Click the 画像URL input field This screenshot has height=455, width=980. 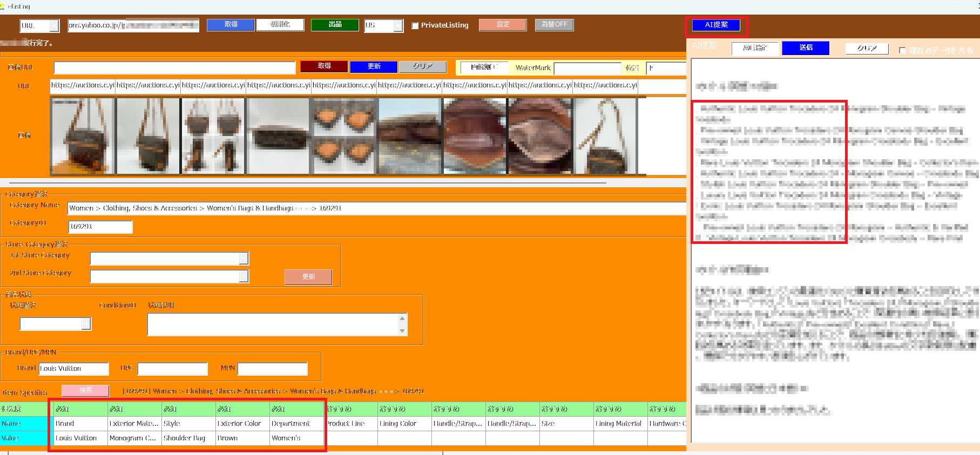click(x=174, y=67)
